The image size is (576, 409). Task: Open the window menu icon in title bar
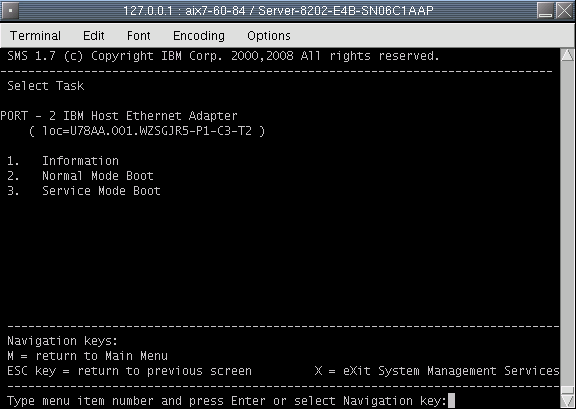coord(11,10)
